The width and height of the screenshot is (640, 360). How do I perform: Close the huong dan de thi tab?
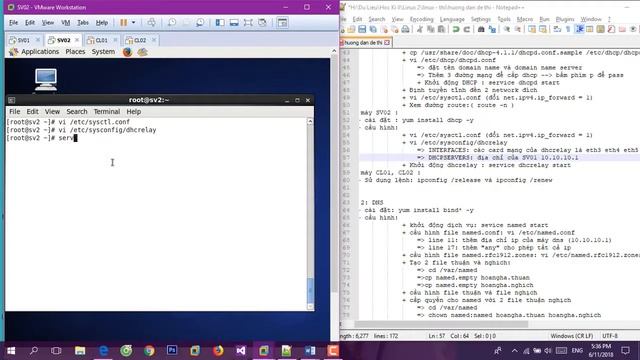tap(387, 42)
